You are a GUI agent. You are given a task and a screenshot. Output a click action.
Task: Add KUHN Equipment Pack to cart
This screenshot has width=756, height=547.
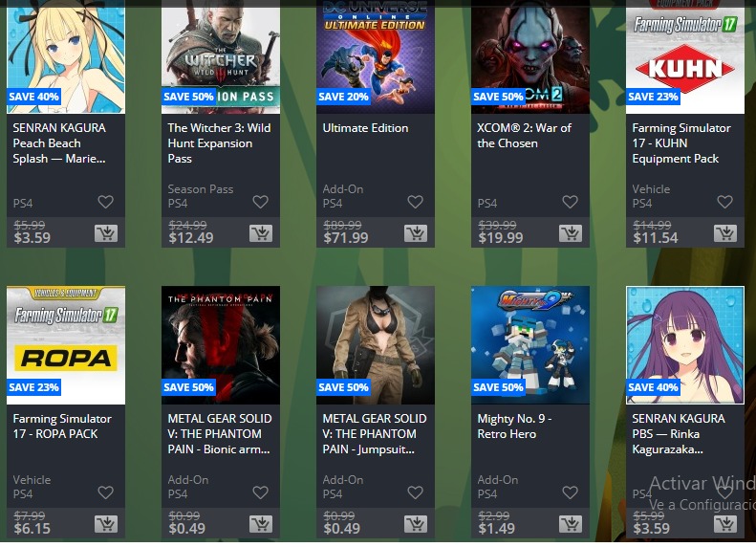[725, 233]
